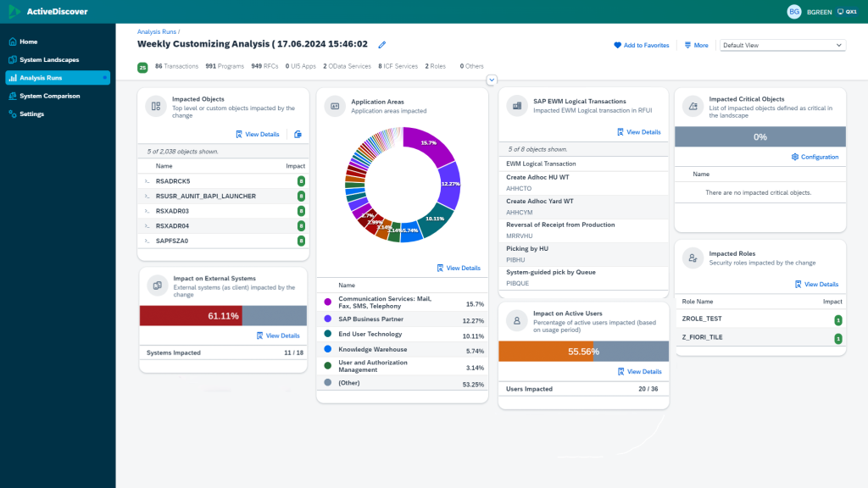
Task: Click the 86 Transactions counter
Action: (176, 66)
